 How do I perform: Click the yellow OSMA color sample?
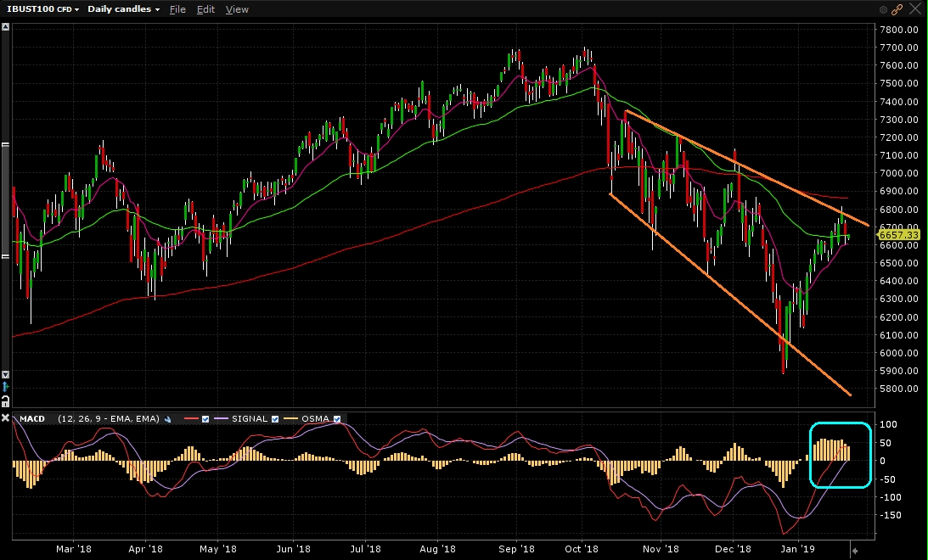290,418
